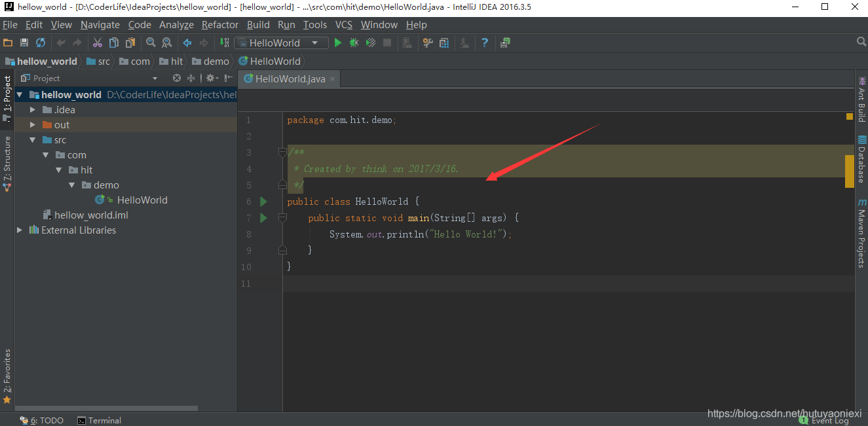
Task: Open the Project view selector dropdown
Action: pyautogui.click(x=155, y=79)
